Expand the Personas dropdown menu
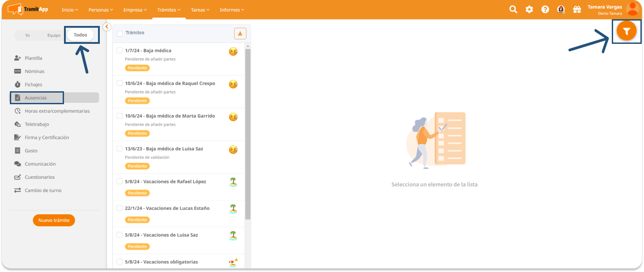This screenshot has width=644, height=272. click(100, 10)
